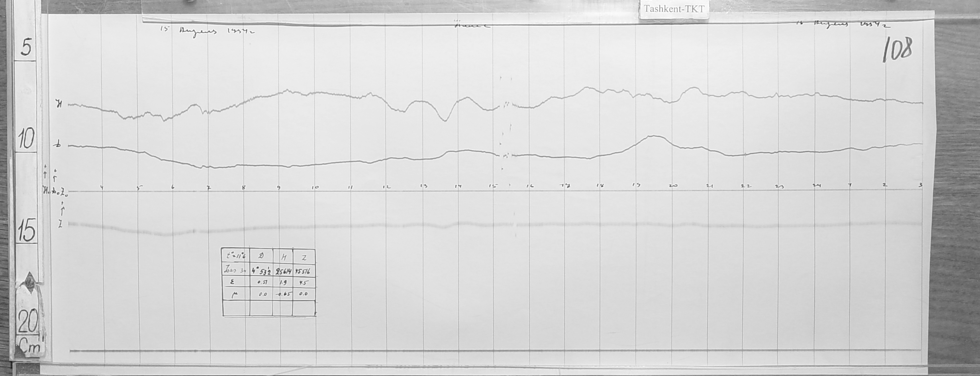Image resolution: width=980 pixels, height=376 pixels.
Task: Click hour 24 on the time axis
Action: click(817, 186)
